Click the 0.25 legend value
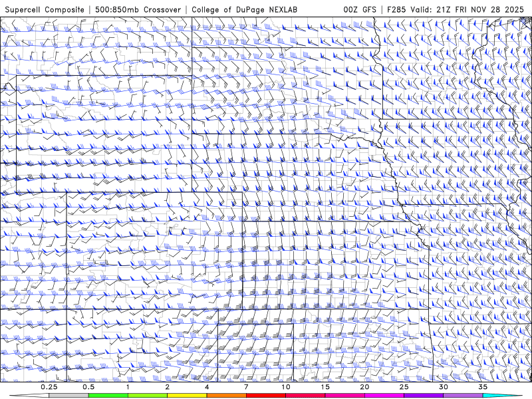This screenshot has height=399, width=532. click(49, 387)
